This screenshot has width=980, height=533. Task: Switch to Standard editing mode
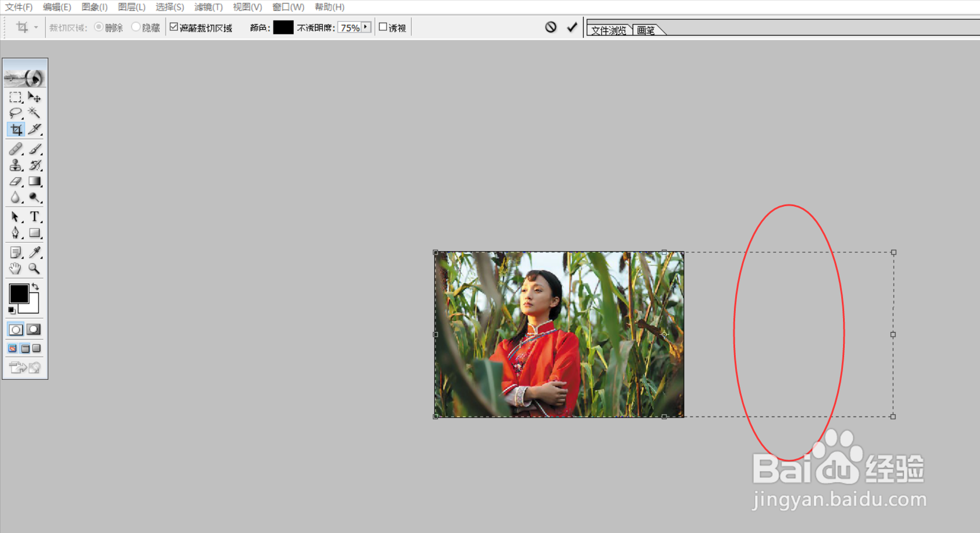click(16, 330)
